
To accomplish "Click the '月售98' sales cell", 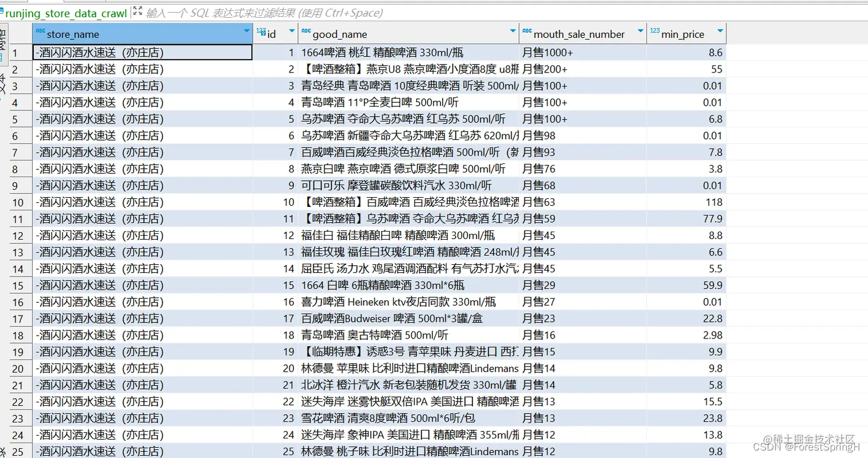I will pyautogui.click(x=583, y=136).
